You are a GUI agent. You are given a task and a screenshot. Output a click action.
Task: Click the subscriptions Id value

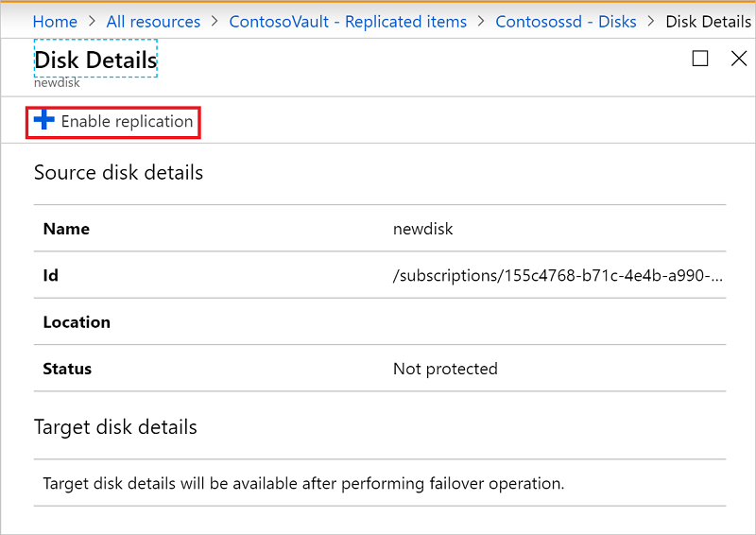tap(558, 276)
